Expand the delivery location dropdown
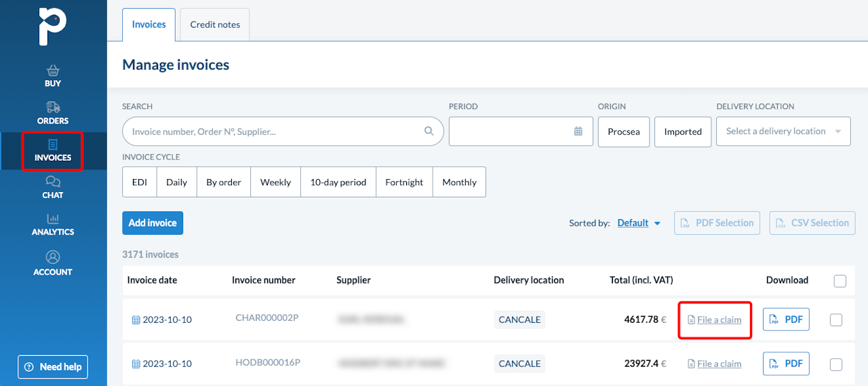The image size is (868, 386). tap(783, 132)
